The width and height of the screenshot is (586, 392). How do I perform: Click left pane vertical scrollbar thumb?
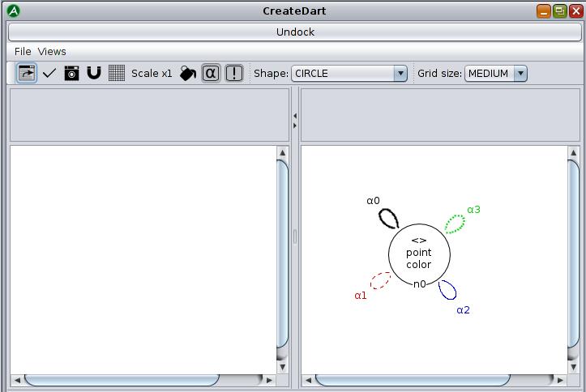tap(283, 254)
